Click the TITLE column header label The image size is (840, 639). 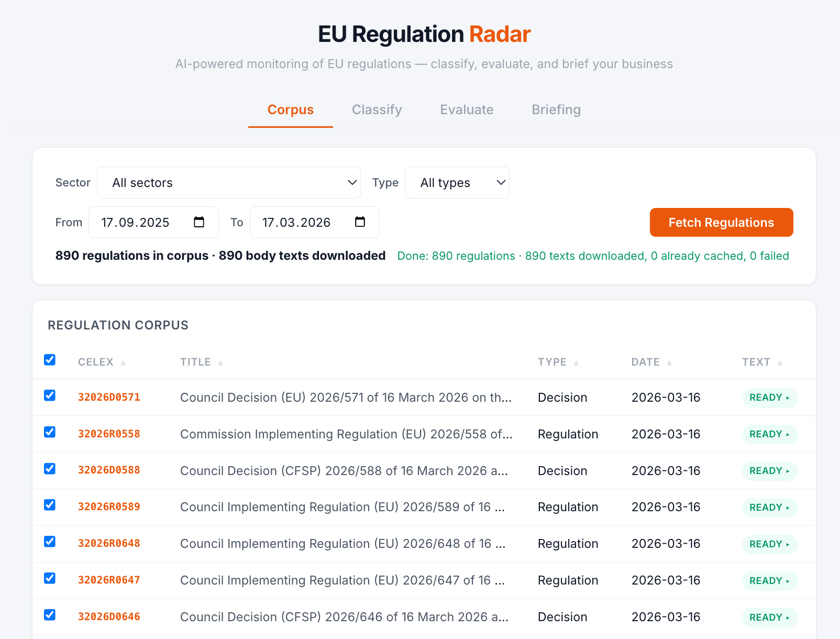pyautogui.click(x=195, y=362)
